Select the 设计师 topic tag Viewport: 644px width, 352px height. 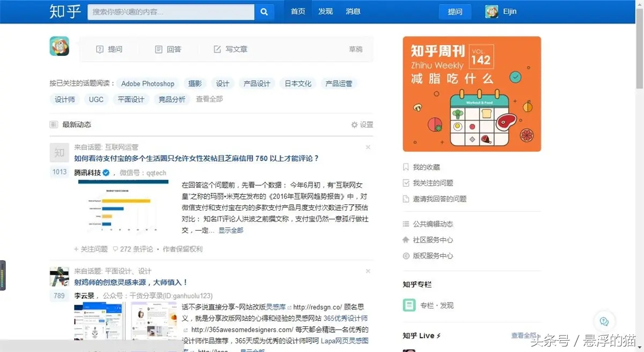65,99
